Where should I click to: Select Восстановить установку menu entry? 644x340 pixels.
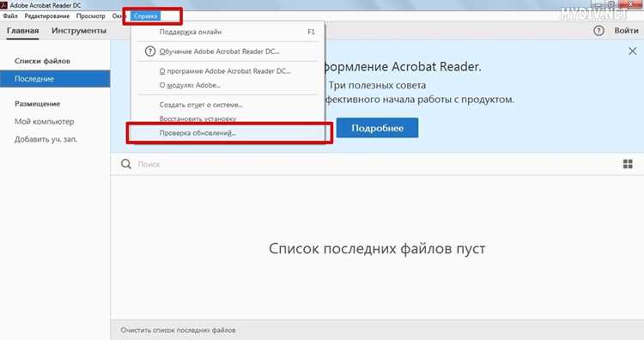228,118
